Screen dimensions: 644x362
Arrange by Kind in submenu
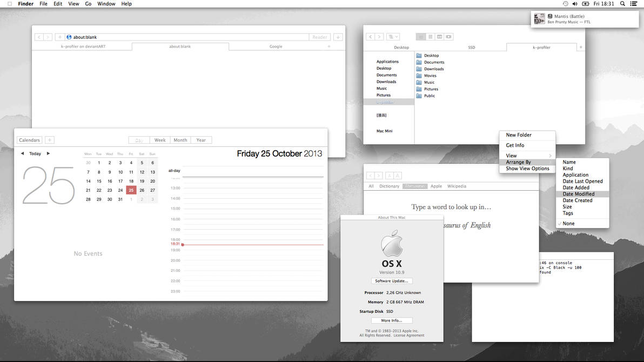tap(583, 169)
